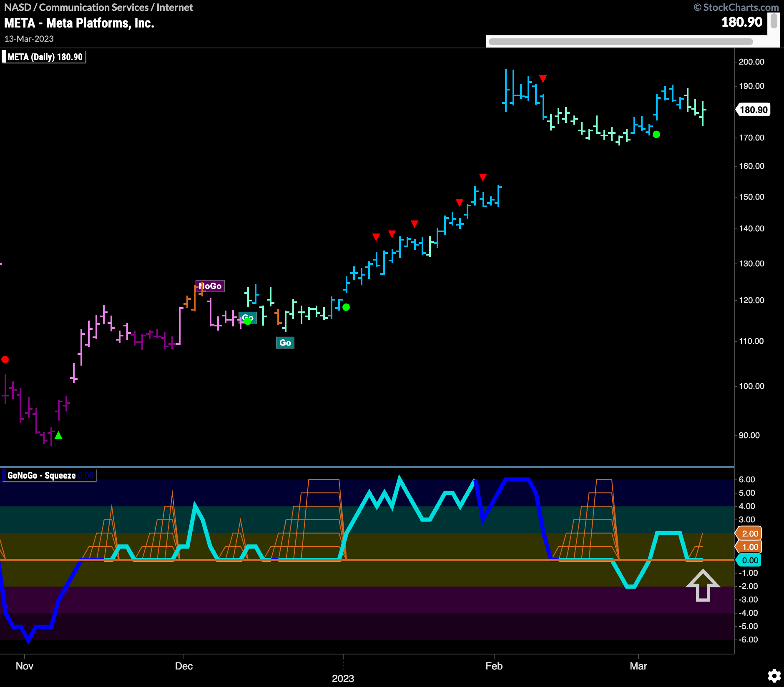The image size is (784, 687).
Task: Open the chart settings gear icon
Action: coord(774,676)
